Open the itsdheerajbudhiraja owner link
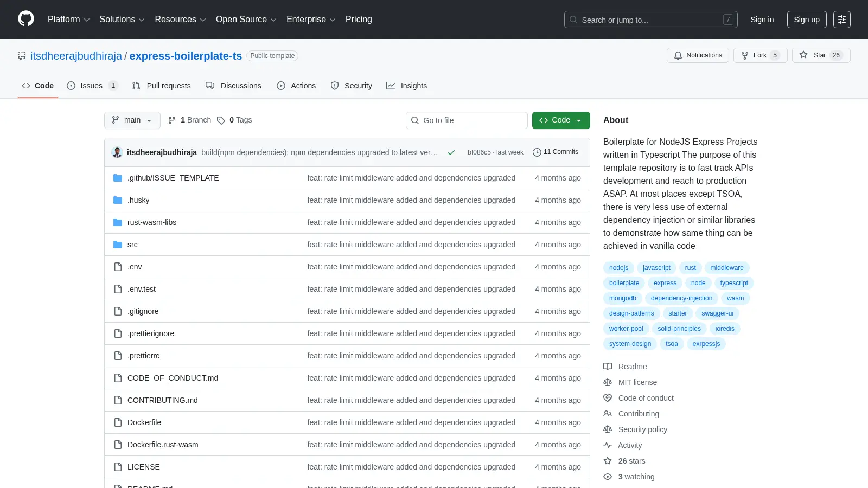The width and height of the screenshot is (868, 488). [x=76, y=56]
